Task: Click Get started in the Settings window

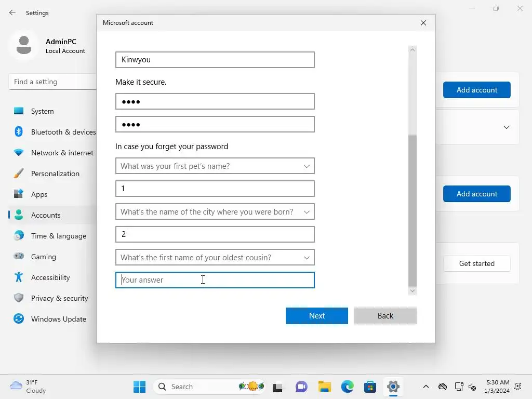Action: click(477, 263)
